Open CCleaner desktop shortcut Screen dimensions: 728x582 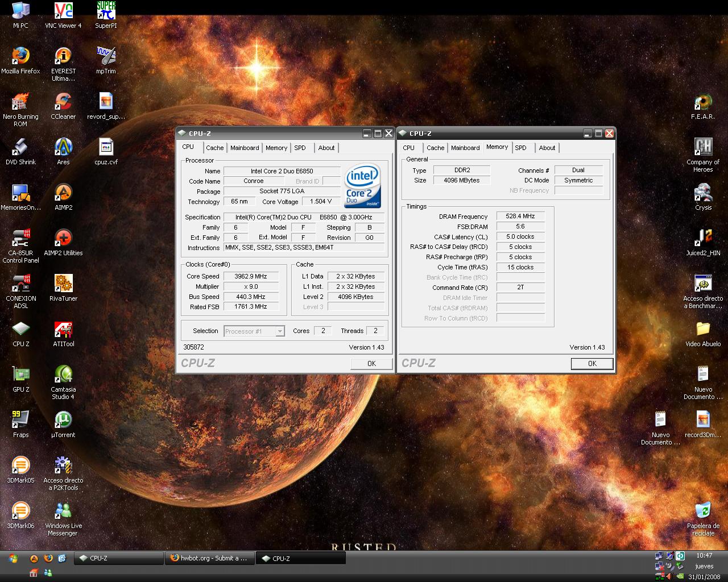[63, 106]
